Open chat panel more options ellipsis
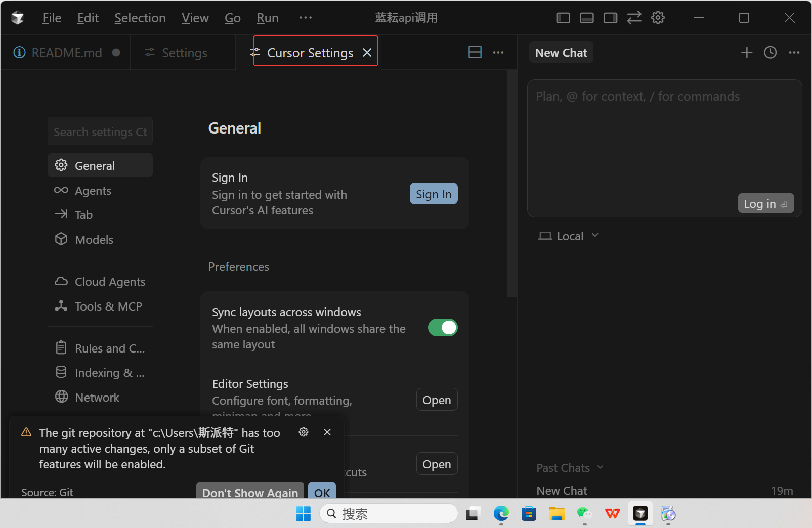The width and height of the screenshot is (812, 528). click(794, 52)
